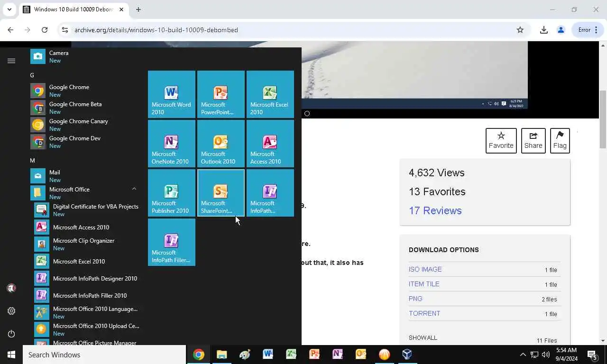The height and width of the screenshot is (364, 607).
Task: Open the Microsoft SharePoint tile
Action: pyautogui.click(x=221, y=193)
